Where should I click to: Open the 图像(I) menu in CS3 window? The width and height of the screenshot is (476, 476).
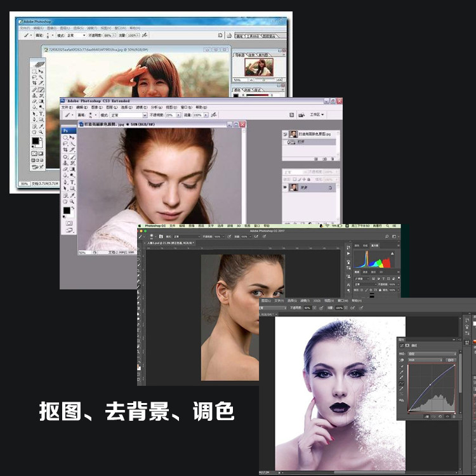[97, 107]
